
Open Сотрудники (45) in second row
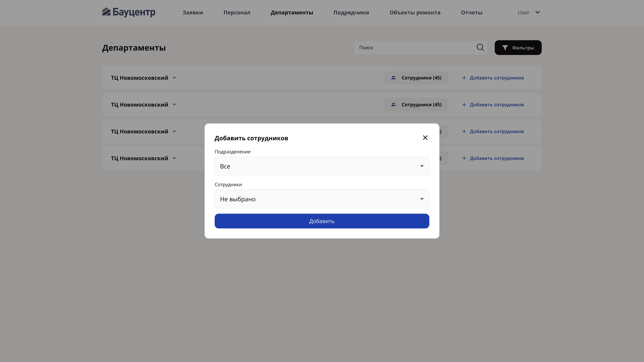416,105
